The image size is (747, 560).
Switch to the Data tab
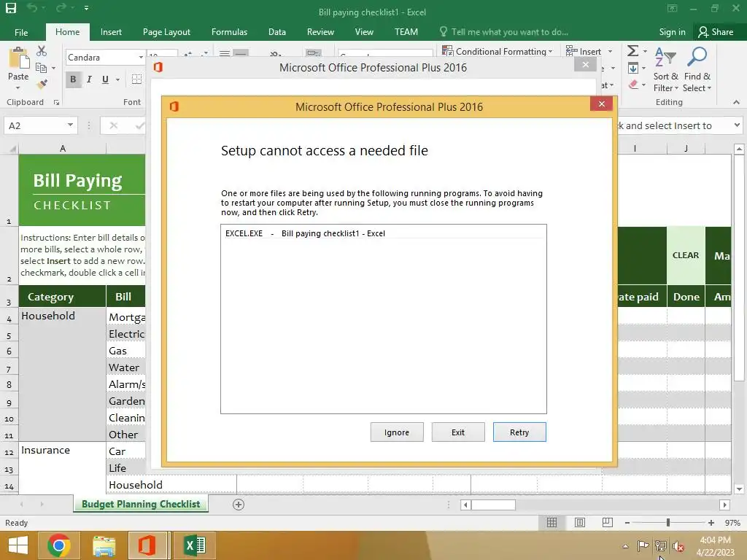coord(276,32)
